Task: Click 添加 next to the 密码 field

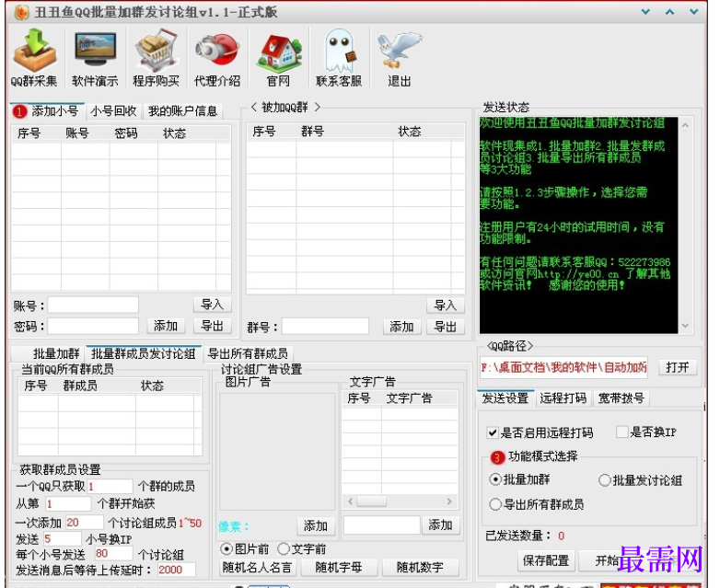Action: (166, 326)
